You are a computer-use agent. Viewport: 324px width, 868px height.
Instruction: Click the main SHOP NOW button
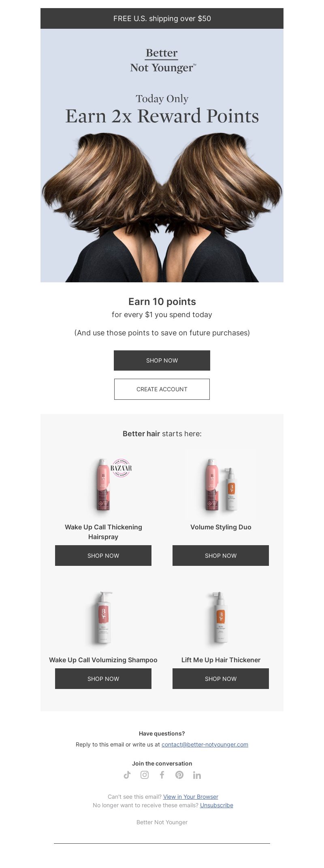coord(162,360)
